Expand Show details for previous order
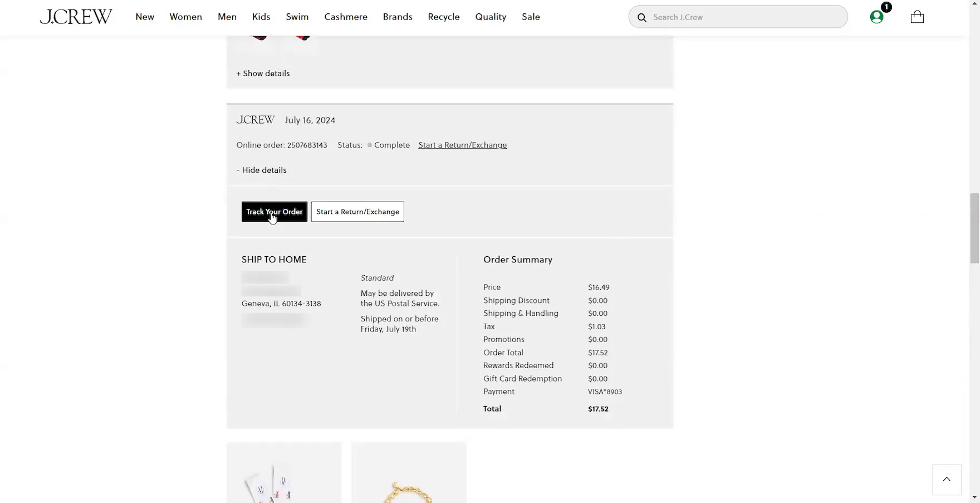Image resolution: width=980 pixels, height=503 pixels. pyautogui.click(x=263, y=74)
